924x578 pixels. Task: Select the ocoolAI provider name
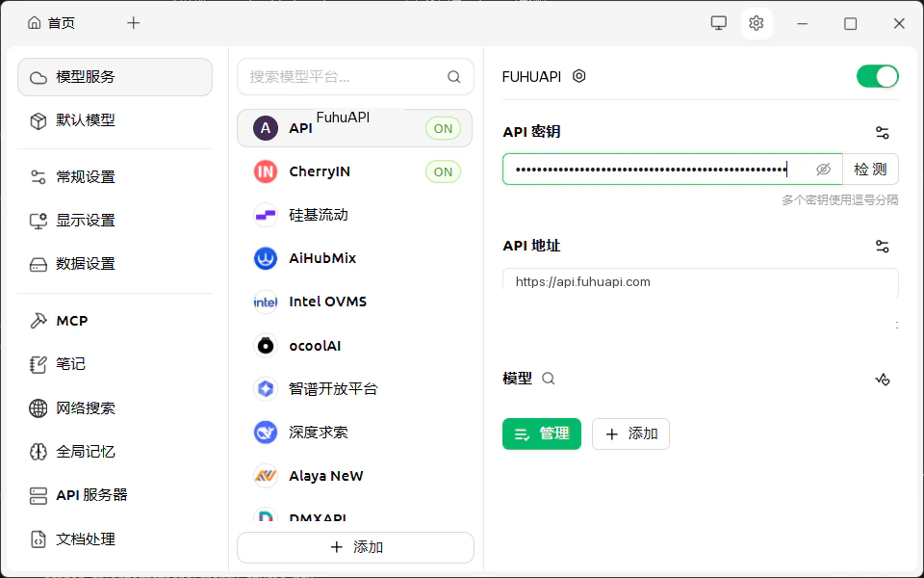point(315,346)
